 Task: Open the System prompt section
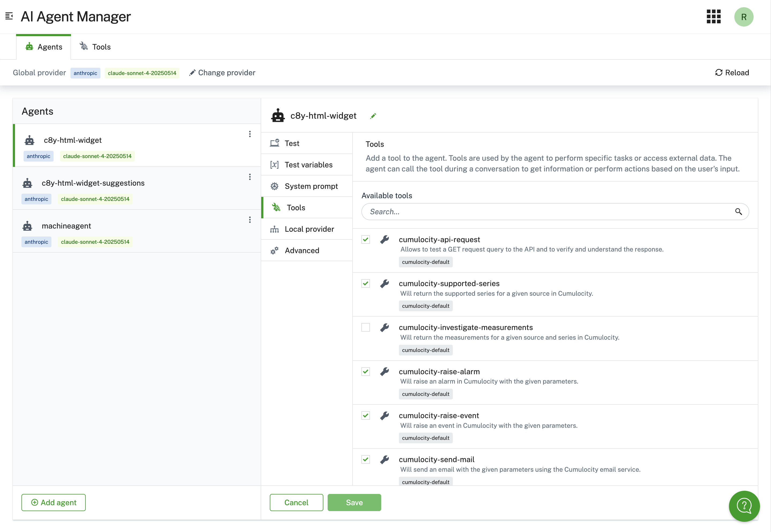click(x=311, y=186)
